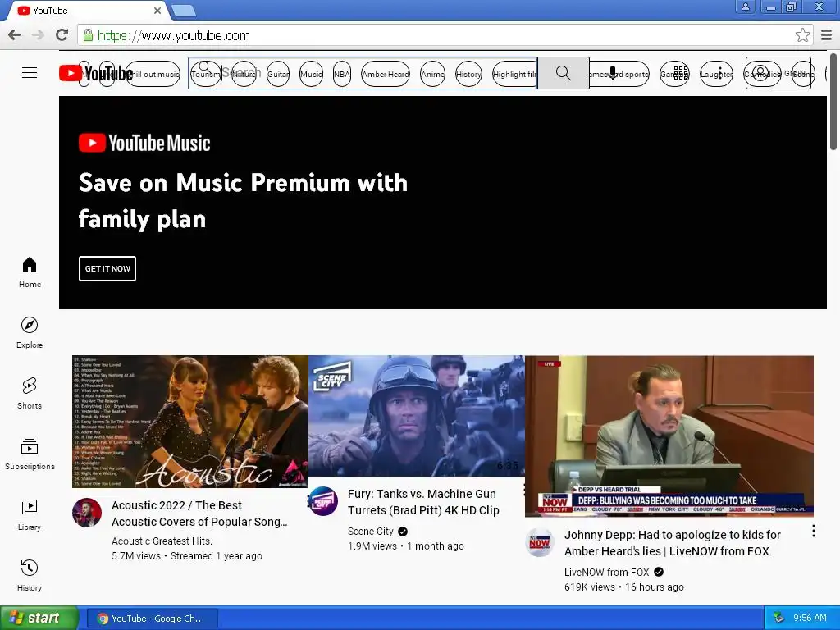Image resolution: width=840 pixels, height=630 pixels.
Task: Start voice search with the microphone icon
Action: 613,73
